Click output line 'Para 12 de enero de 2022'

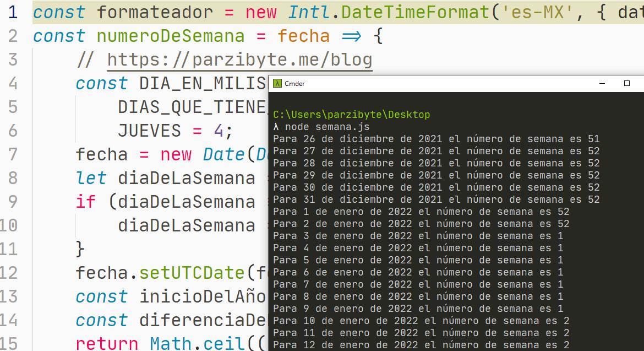[421, 345]
